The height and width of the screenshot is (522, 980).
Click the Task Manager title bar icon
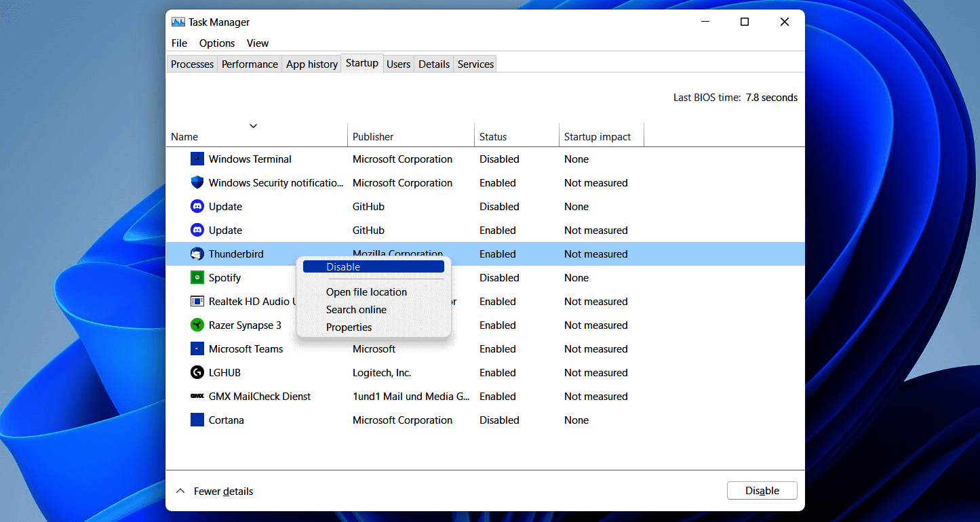[x=178, y=21]
